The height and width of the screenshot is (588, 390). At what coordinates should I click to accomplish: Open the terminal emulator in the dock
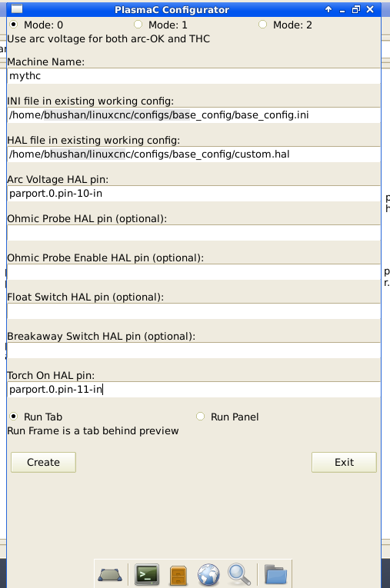pos(147,574)
